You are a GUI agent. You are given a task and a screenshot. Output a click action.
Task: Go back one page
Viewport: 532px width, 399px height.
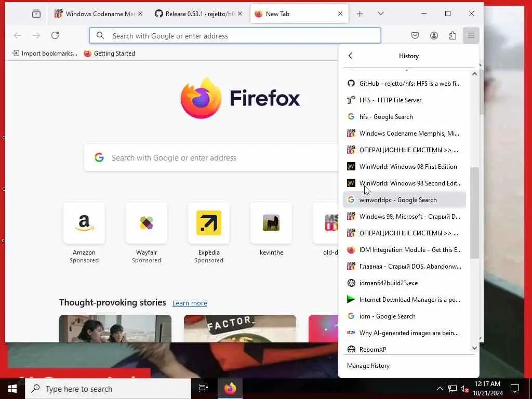[18, 35]
